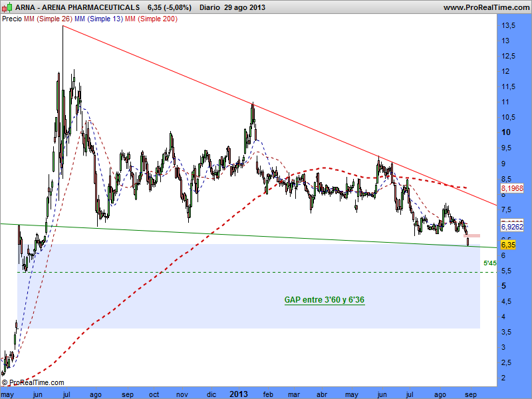Open the www.ProRealTime.com link

[487, 7]
